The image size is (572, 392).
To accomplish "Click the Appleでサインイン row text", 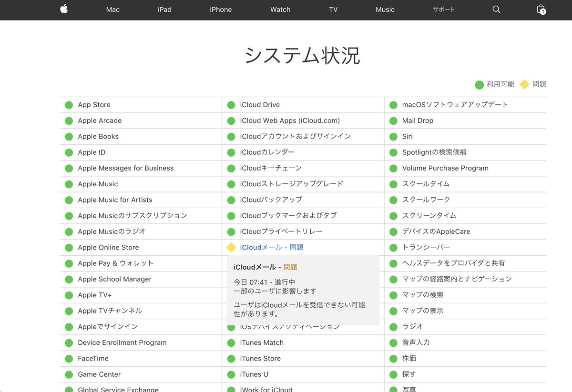I will [108, 327].
